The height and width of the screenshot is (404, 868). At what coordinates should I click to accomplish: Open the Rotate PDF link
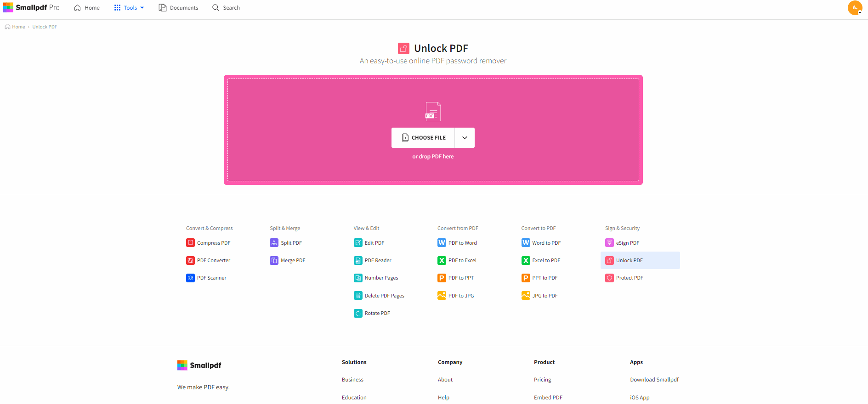click(377, 313)
